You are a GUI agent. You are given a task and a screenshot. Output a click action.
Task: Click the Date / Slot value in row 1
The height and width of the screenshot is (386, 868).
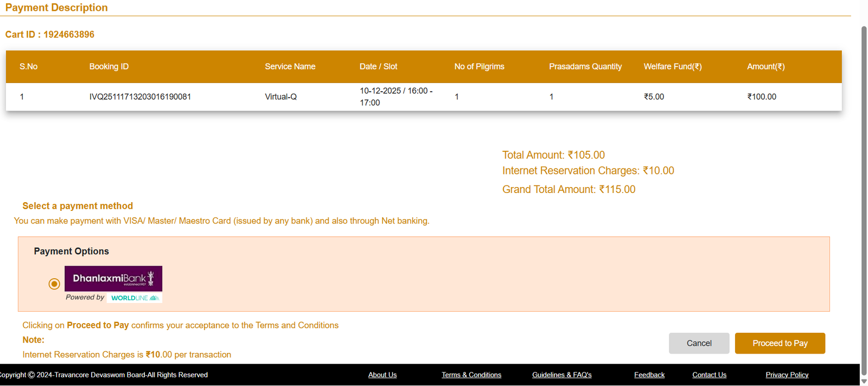[396, 97]
